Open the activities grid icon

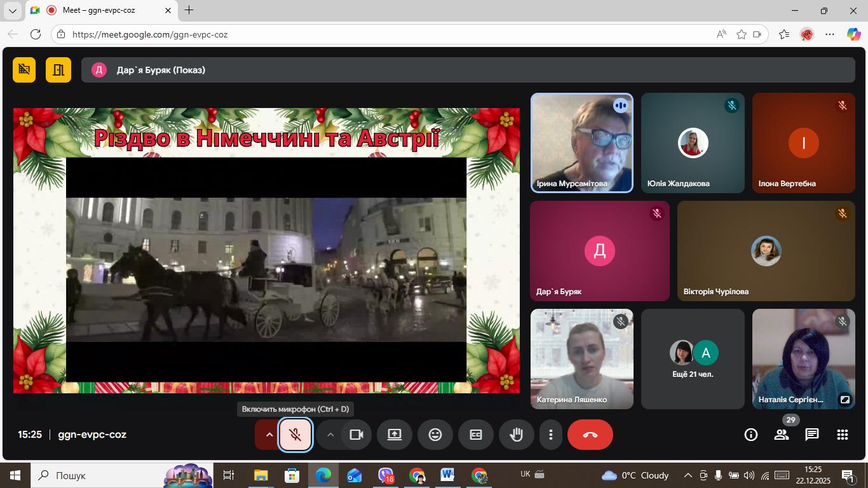(842, 435)
